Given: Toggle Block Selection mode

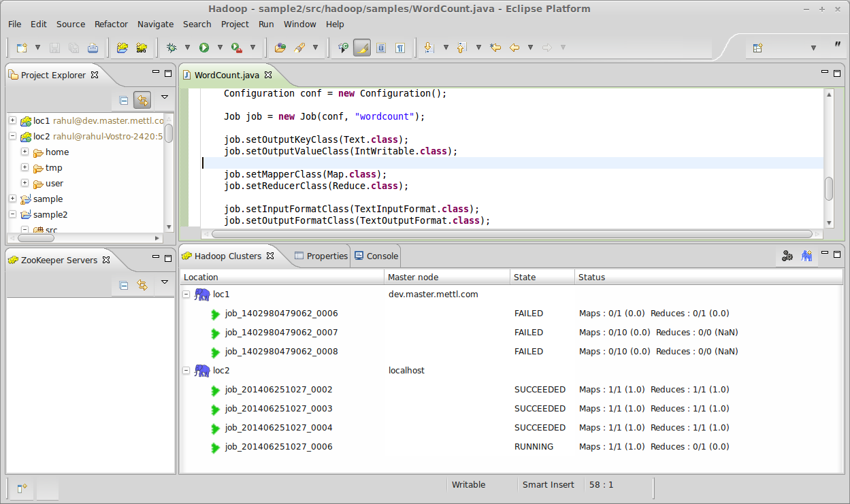Looking at the screenshot, I should [x=381, y=48].
